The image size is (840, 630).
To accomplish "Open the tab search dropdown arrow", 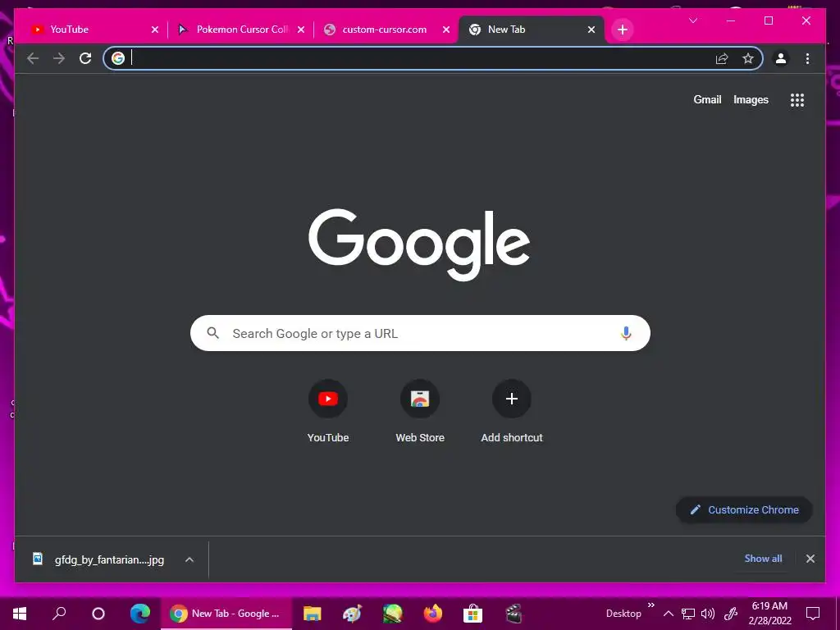I will click(x=692, y=21).
